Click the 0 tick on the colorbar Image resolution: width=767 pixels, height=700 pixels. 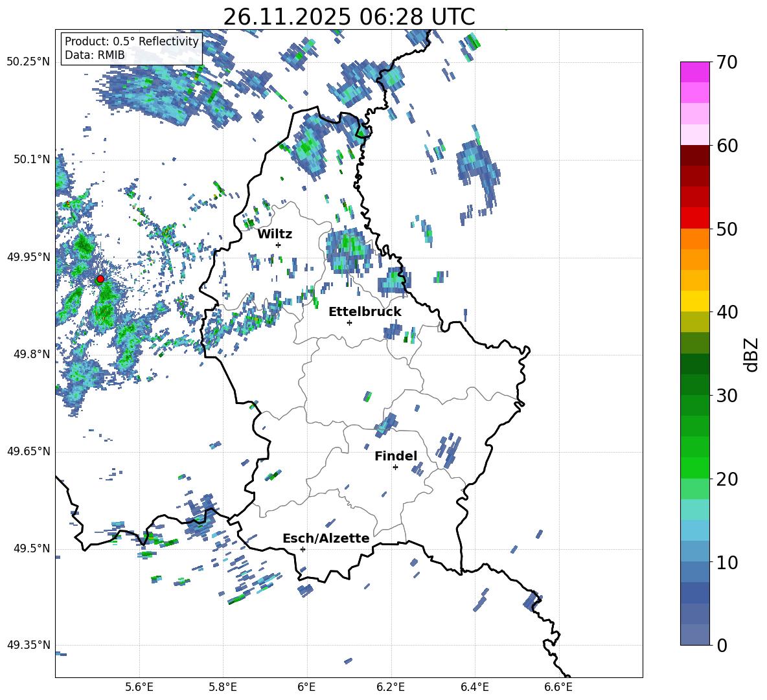[722, 645]
